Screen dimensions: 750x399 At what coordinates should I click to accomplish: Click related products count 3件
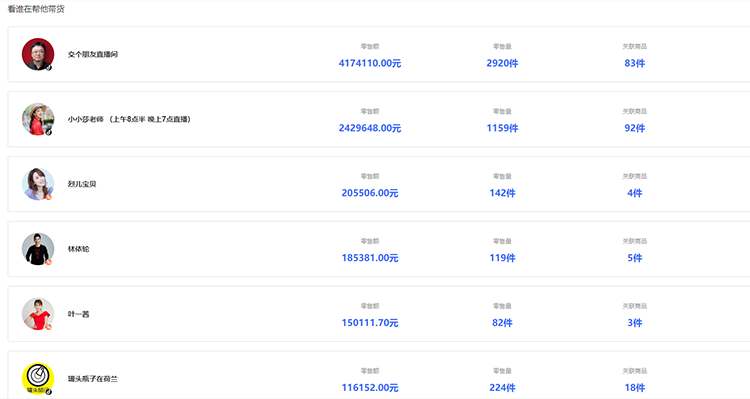[635, 323]
